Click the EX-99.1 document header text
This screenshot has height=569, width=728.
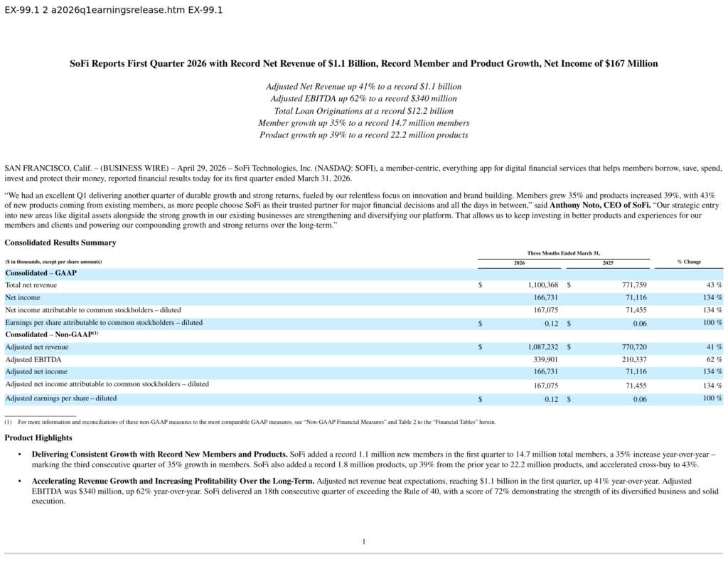114,10
